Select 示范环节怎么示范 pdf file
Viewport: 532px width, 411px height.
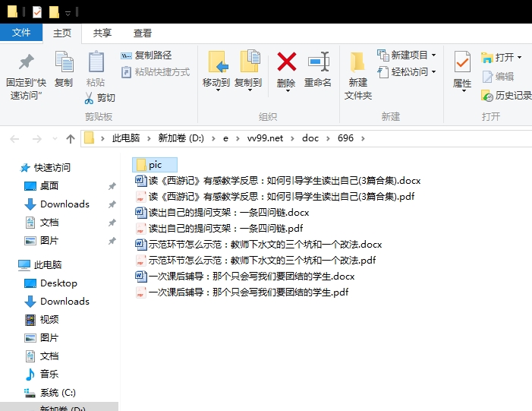[256, 261]
